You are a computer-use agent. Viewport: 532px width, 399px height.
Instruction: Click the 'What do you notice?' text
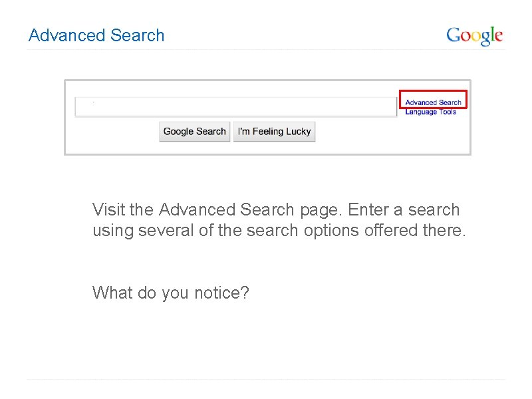tap(171, 293)
